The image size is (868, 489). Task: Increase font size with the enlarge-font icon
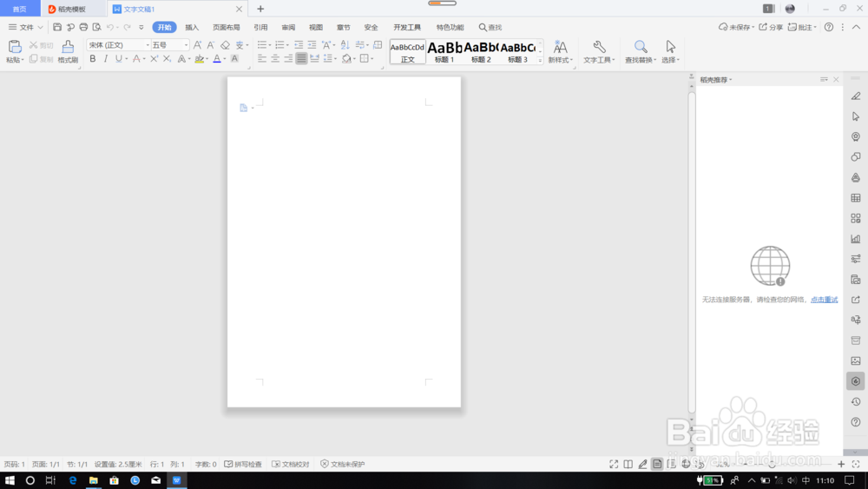[x=197, y=45]
